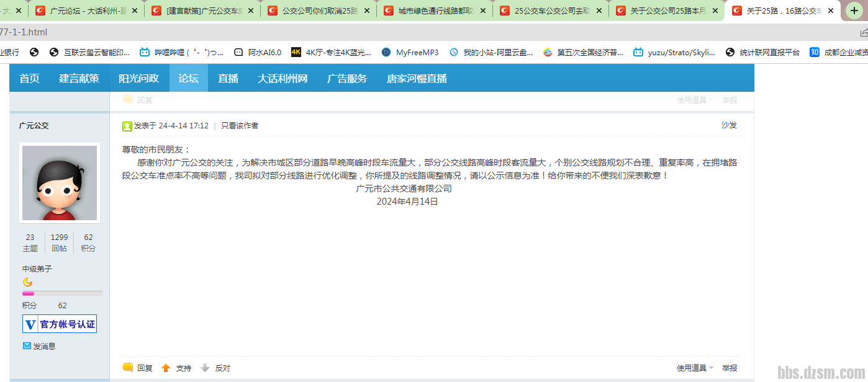Switch to the 25公交车公交公司 browser tab
868x382 pixels.
point(545,11)
